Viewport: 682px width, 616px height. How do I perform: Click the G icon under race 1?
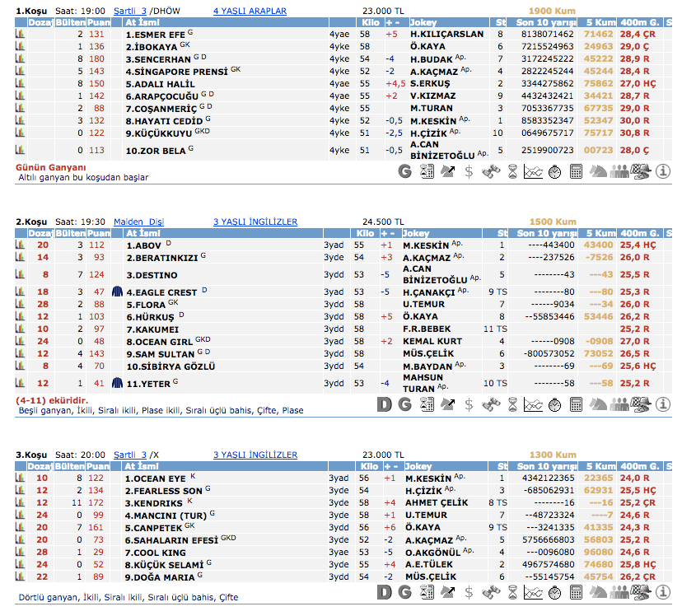(x=404, y=171)
